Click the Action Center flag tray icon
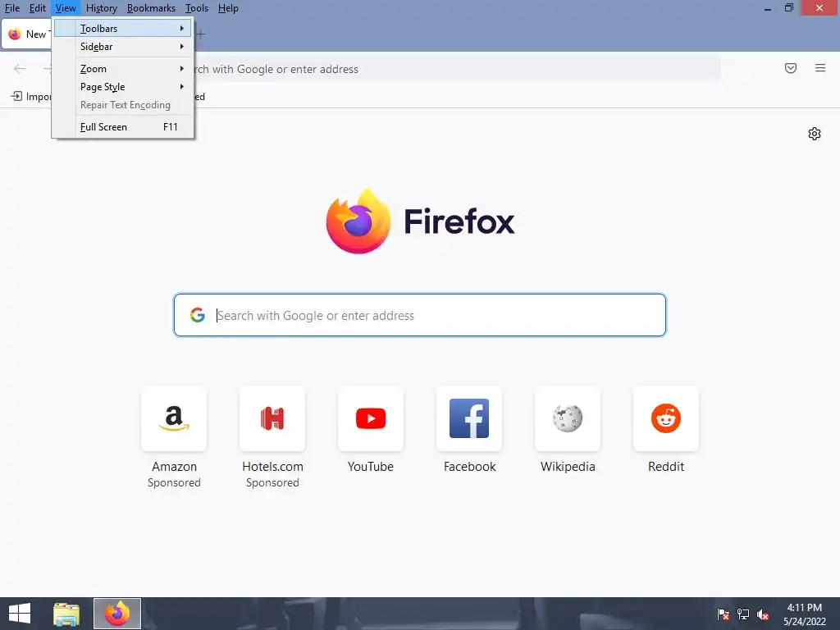 [724, 614]
